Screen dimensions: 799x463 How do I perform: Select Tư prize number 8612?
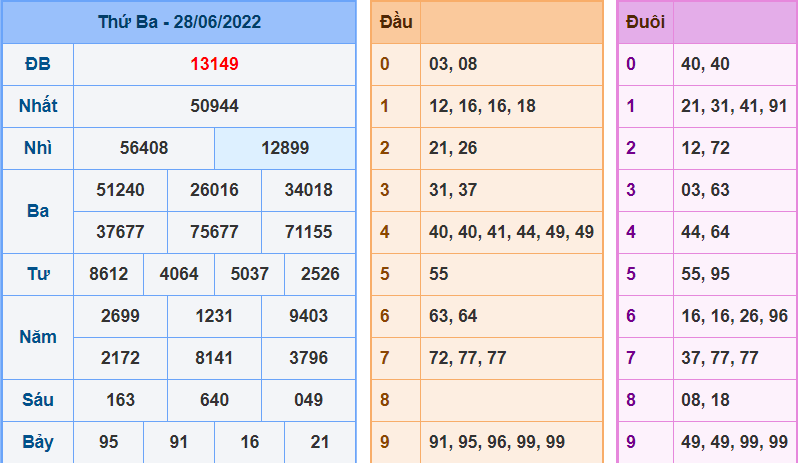[109, 274]
